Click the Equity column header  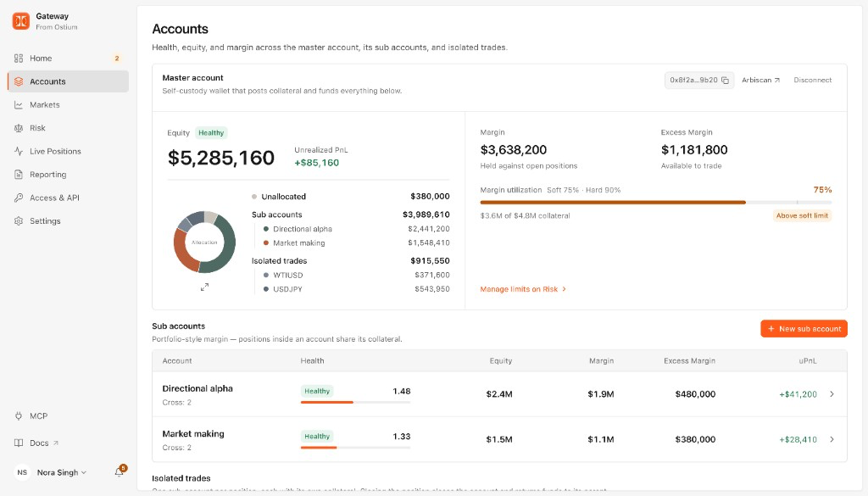click(500, 361)
